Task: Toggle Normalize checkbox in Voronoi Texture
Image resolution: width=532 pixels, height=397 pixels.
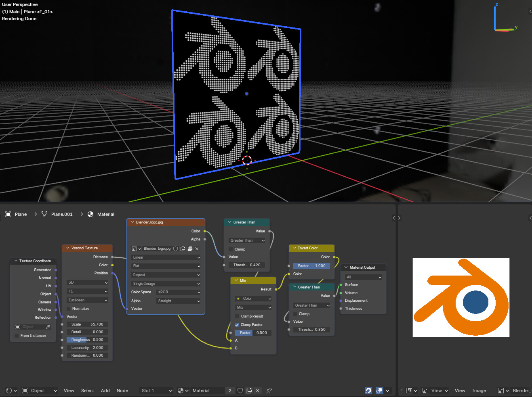Action: click(x=69, y=309)
